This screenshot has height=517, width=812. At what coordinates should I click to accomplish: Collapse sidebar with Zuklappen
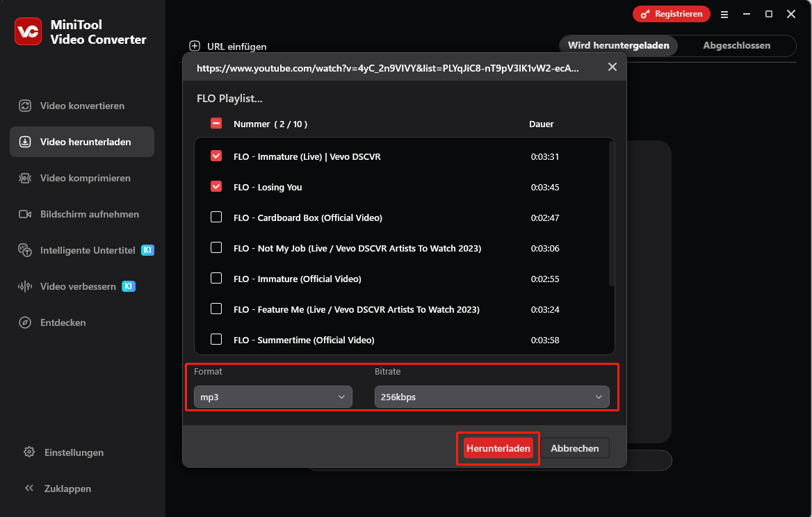[67, 489]
